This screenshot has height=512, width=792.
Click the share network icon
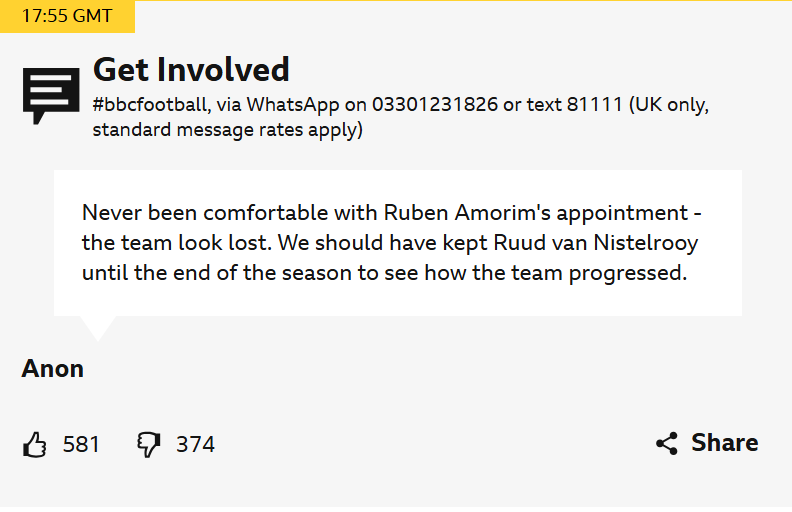point(667,443)
